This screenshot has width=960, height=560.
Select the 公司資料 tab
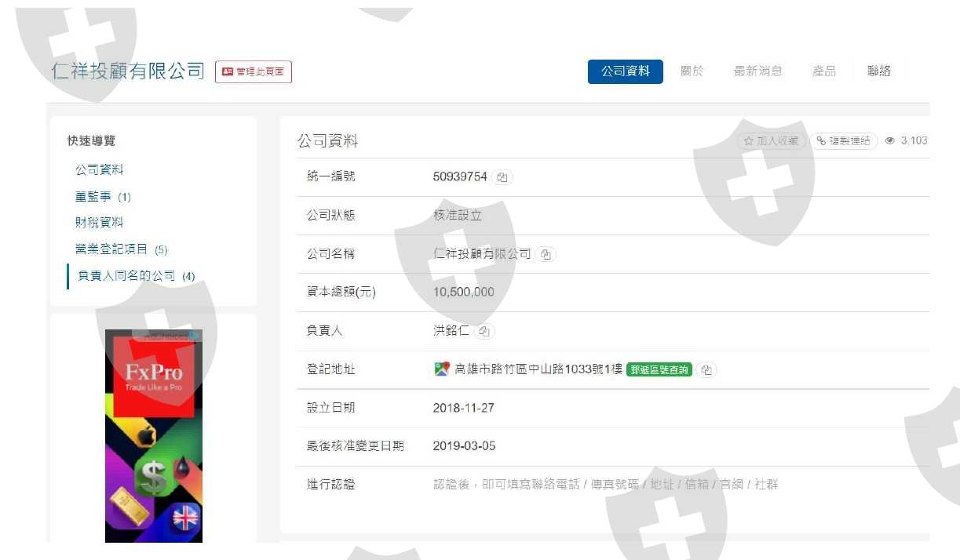click(x=626, y=71)
